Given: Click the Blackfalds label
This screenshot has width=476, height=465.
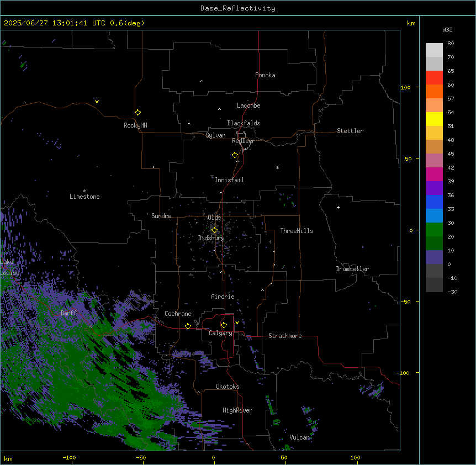Looking at the screenshot, I should [244, 123].
